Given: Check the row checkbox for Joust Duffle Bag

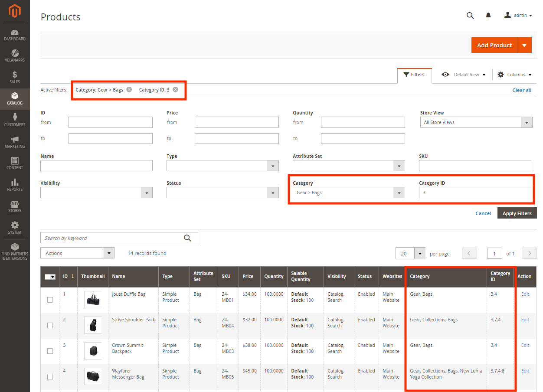Looking at the screenshot, I should pos(50,300).
